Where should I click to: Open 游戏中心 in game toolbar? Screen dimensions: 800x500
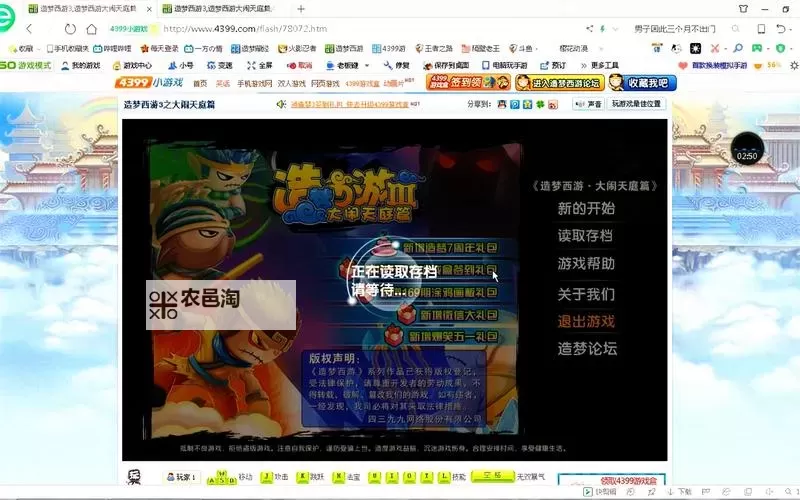point(132,65)
